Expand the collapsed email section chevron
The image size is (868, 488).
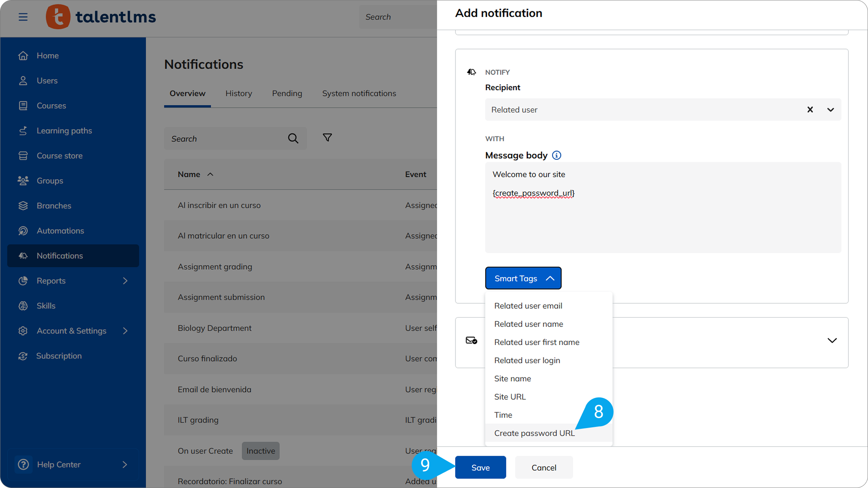pyautogui.click(x=832, y=341)
